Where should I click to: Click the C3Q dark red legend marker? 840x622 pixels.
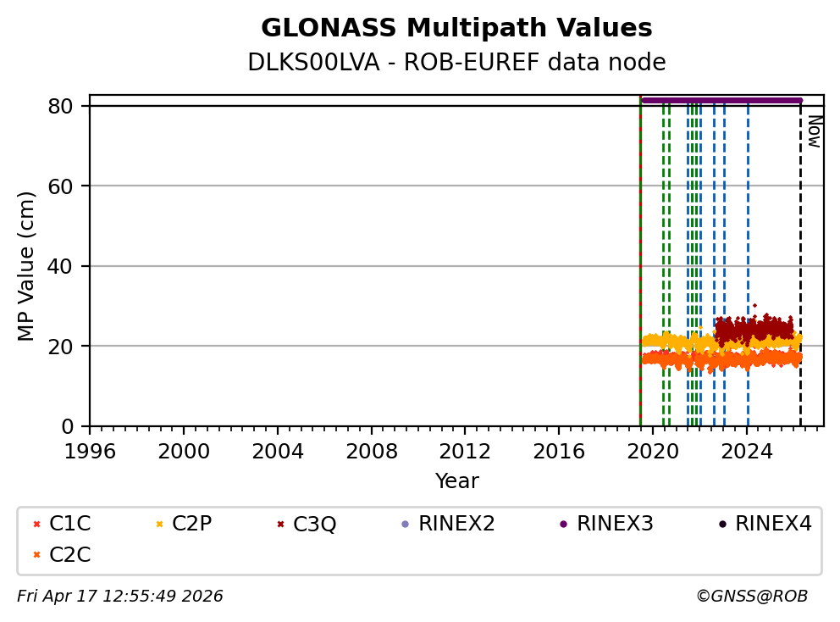click(x=280, y=525)
